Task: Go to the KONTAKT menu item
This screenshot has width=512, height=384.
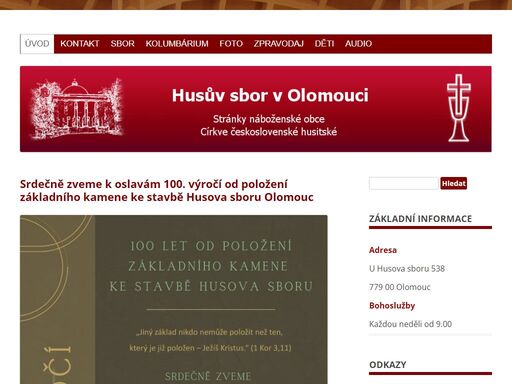Action: (80, 44)
